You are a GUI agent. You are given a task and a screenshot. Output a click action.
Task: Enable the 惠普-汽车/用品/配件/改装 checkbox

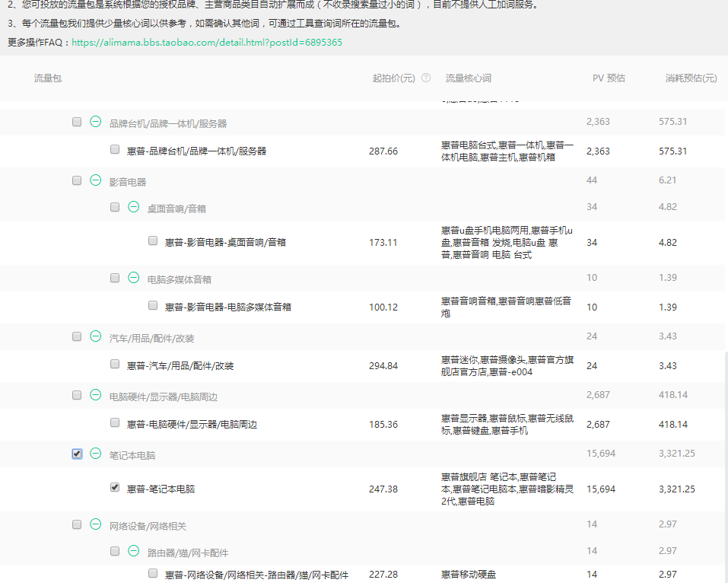coord(114,365)
